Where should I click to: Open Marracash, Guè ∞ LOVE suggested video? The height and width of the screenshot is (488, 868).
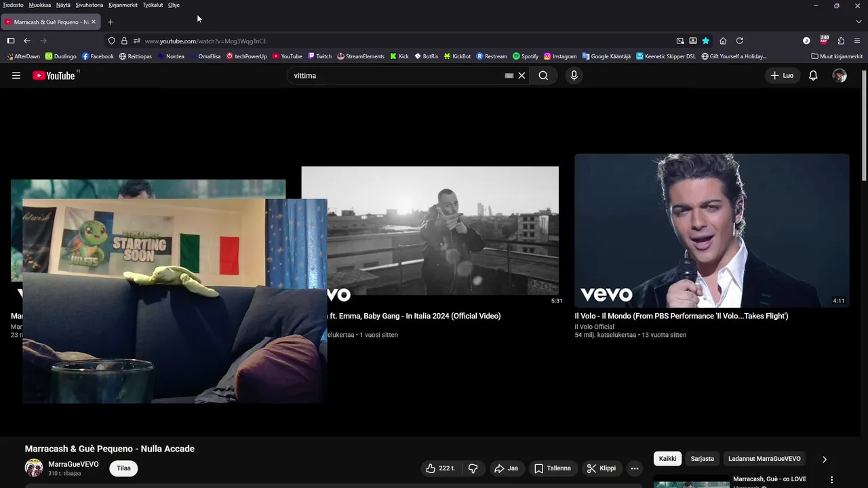click(x=770, y=479)
